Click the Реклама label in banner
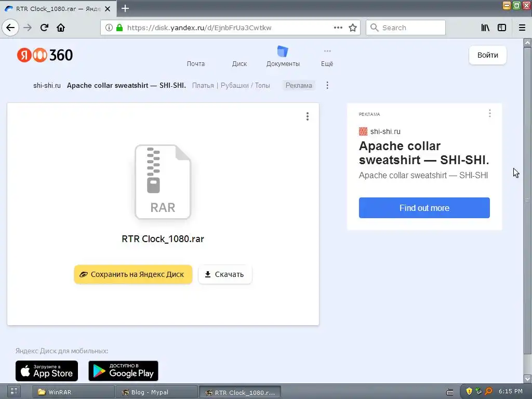 click(299, 86)
